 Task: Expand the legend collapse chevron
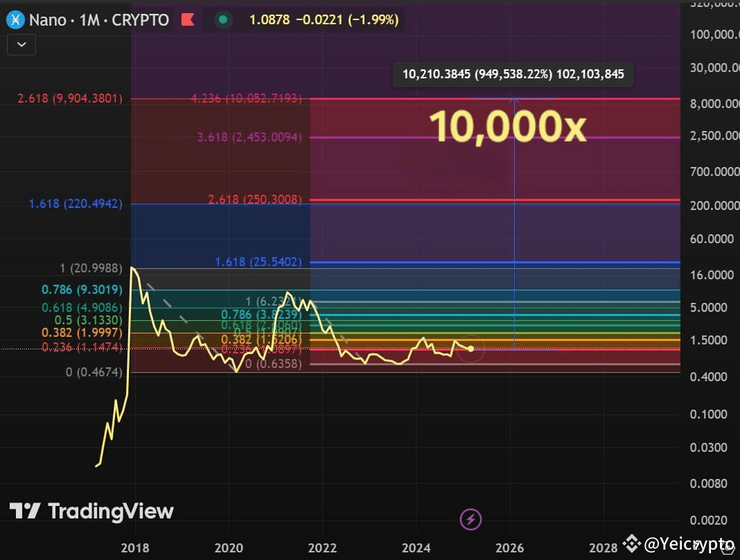pyautogui.click(x=21, y=45)
